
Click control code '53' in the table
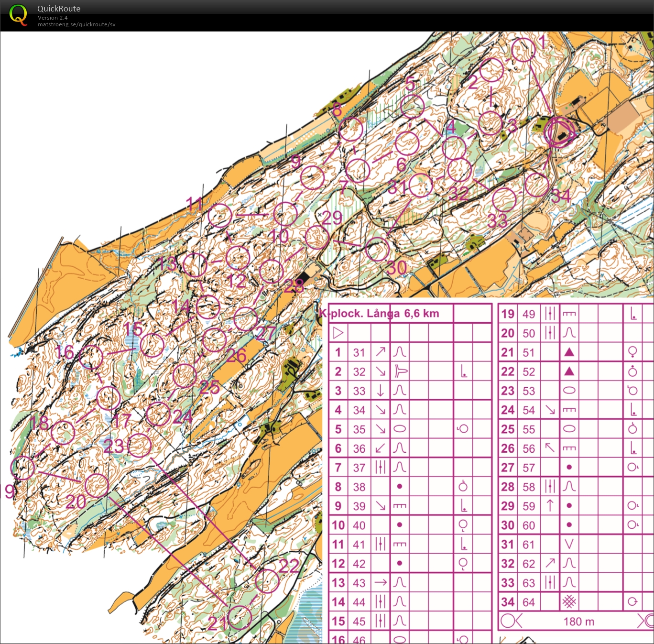point(529,391)
